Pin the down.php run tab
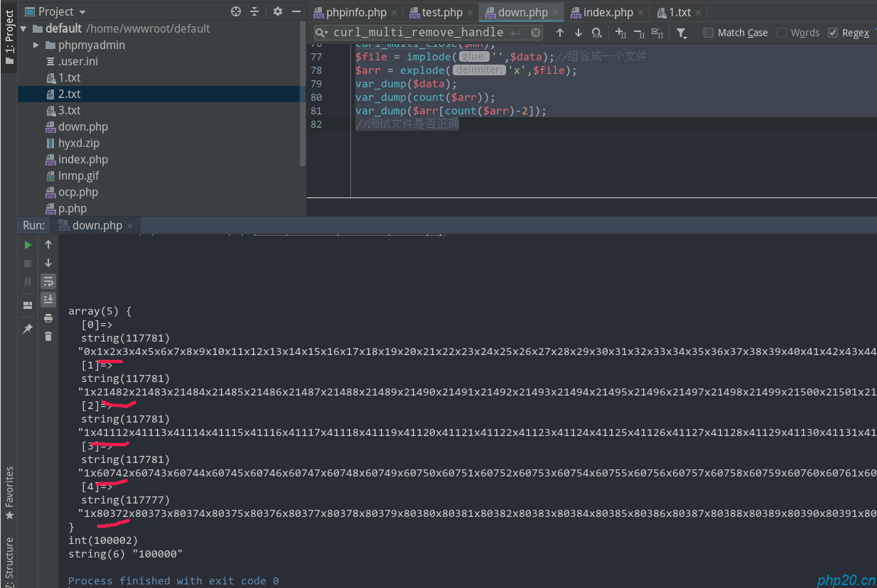 (x=28, y=329)
